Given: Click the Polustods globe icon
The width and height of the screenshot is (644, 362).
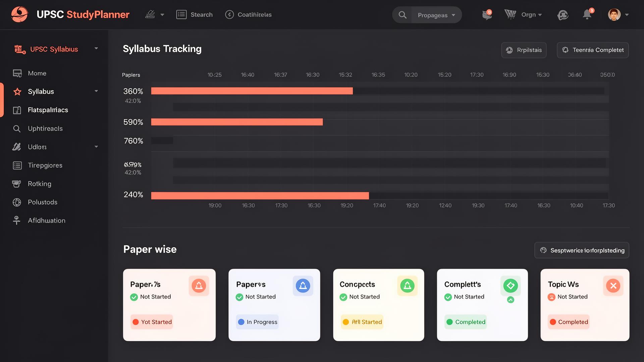Looking at the screenshot, I should click(17, 202).
